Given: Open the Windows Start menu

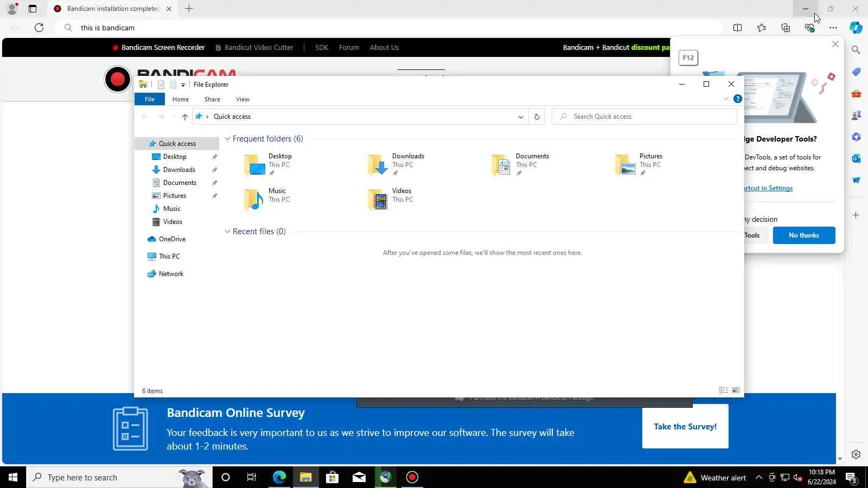Looking at the screenshot, I should tap(13, 477).
